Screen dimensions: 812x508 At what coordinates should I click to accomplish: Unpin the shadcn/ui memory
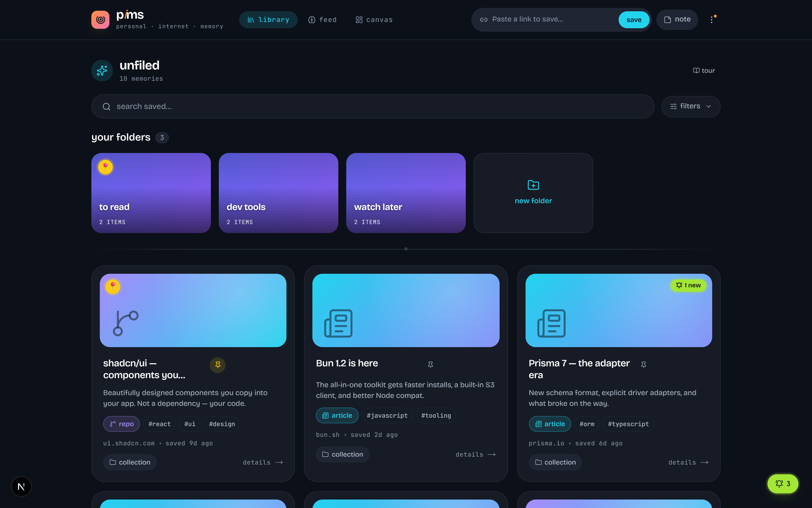click(218, 365)
